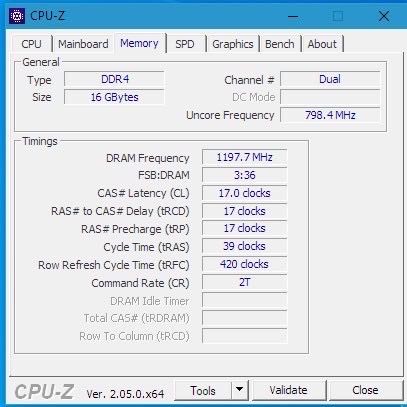This screenshot has width=407, height=407.
Task: Click the Validate button
Action: pyautogui.click(x=288, y=390)
